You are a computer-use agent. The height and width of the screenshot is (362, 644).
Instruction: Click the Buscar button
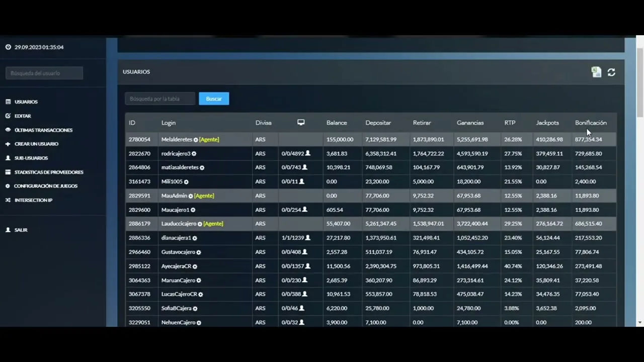pyautogui.click(x=214, y=99)
